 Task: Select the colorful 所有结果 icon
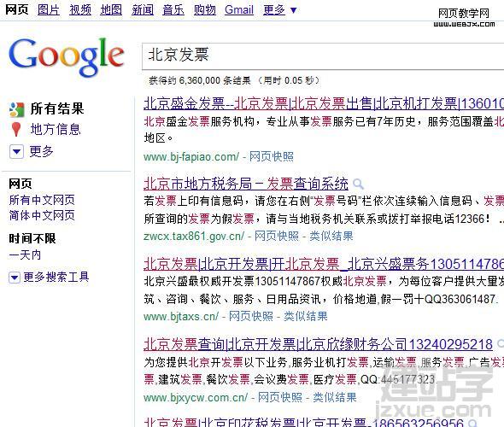click(x=17, y=109)
